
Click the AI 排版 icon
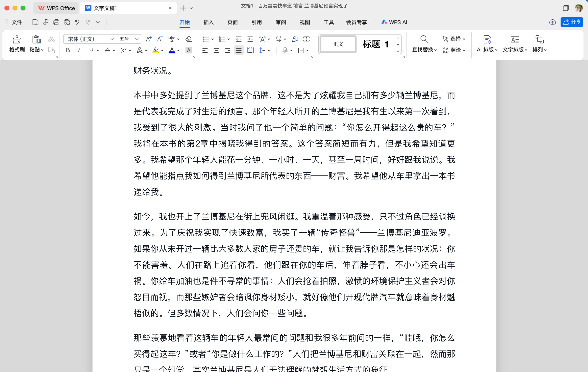[487, 39]
